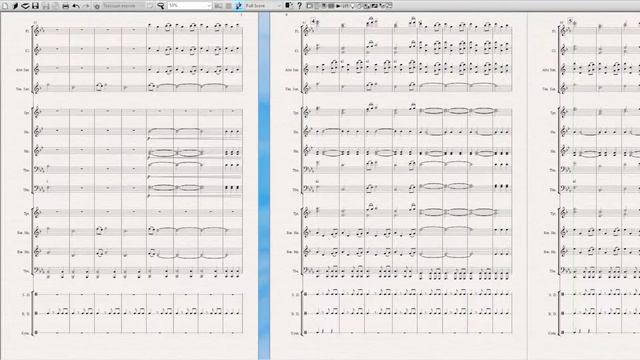Click the switch score/part icon

(289, 6)
